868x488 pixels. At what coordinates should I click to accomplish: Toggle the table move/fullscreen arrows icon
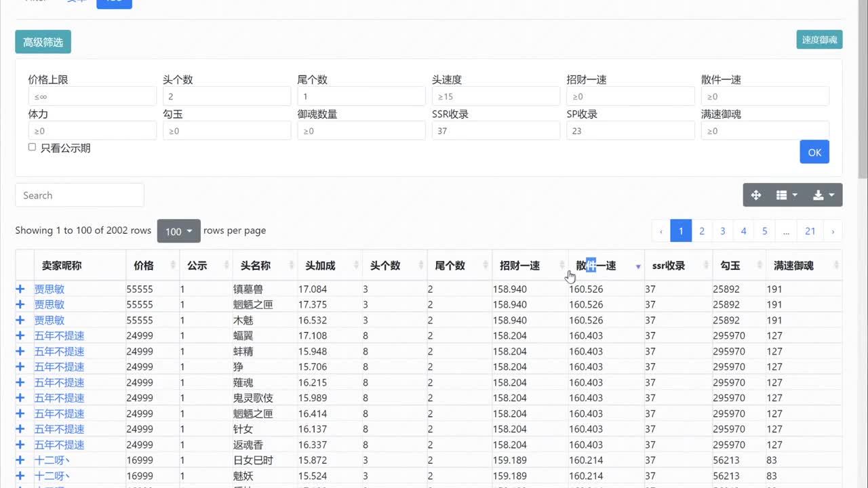click(756, 195)
